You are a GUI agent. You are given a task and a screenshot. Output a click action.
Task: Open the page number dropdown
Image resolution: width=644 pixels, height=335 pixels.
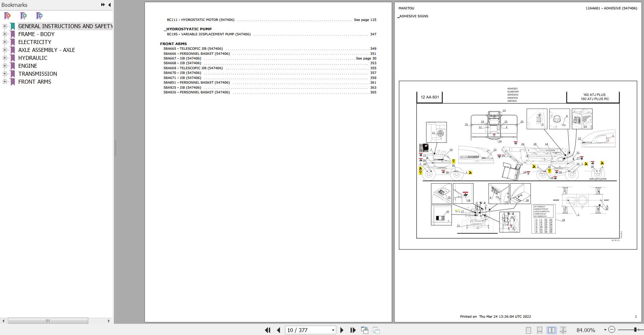click(x=333, y=330)
